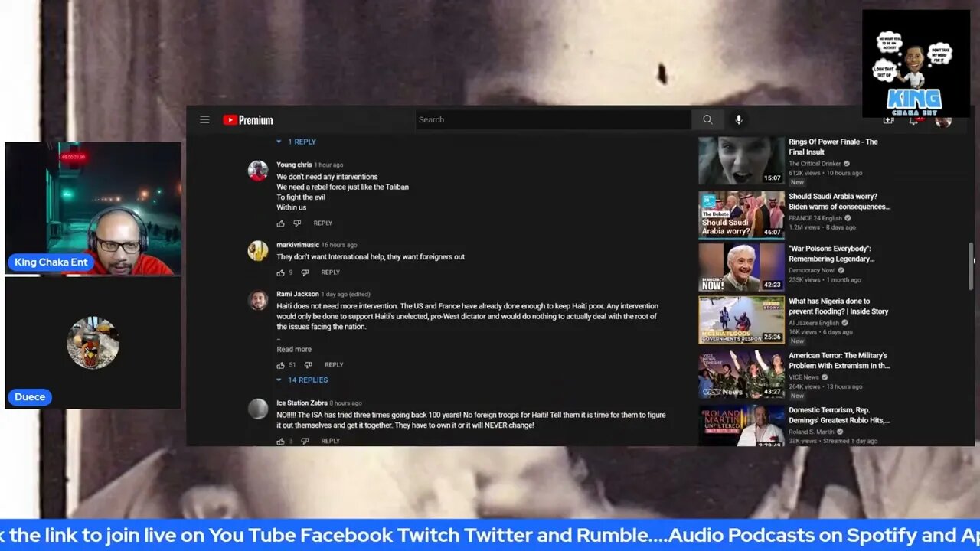This screenshot has width=980, height=551.
Task: Open the Rings Of Power Finale video thumbnail
Action: 741,161
